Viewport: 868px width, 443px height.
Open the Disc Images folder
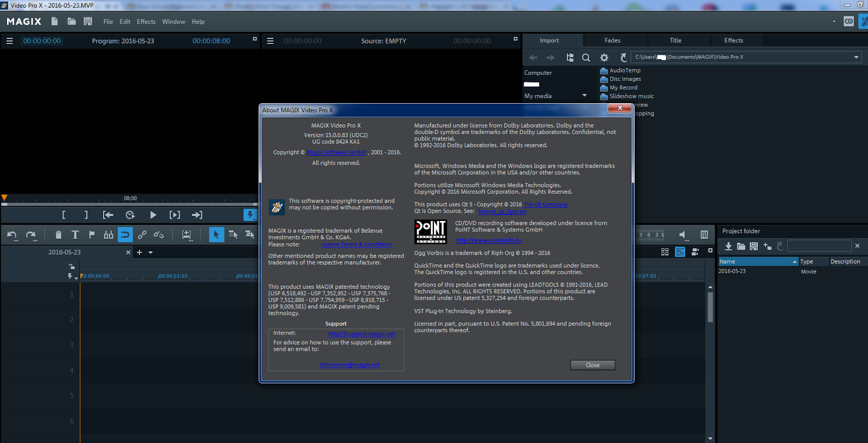click(x=621, y=79)
